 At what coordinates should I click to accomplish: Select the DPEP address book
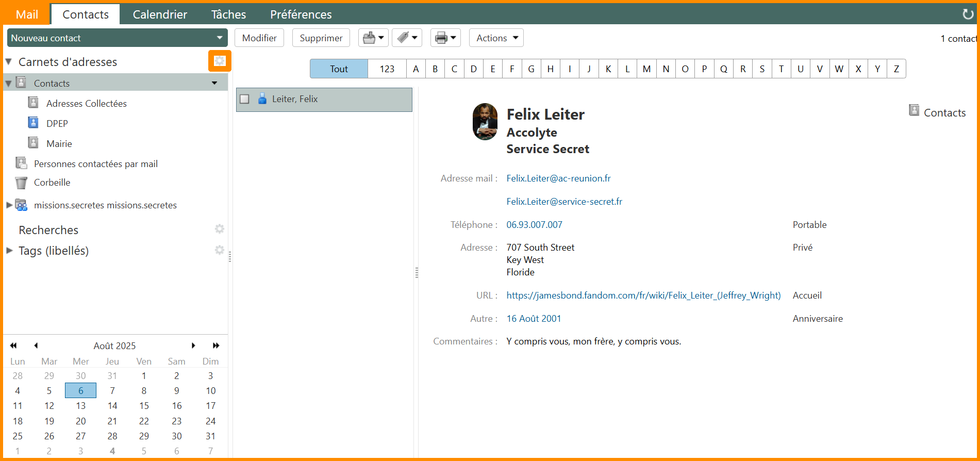coord(57,124)
